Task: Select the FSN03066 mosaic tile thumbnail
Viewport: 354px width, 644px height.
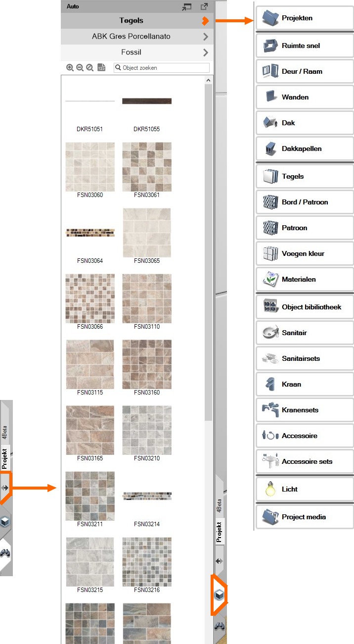Action: pyautogui.click(x=90, y=298)
